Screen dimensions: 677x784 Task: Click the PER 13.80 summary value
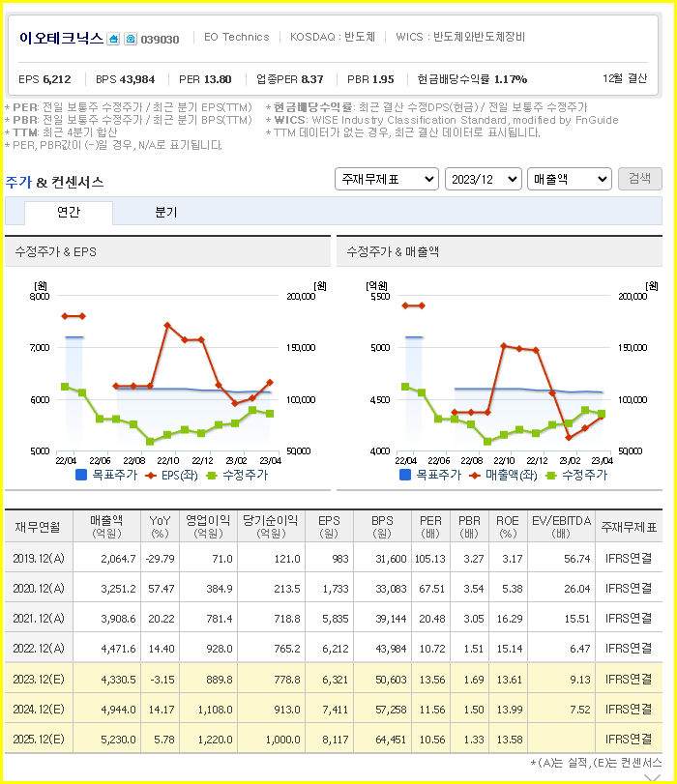click(x=218, y=79)
